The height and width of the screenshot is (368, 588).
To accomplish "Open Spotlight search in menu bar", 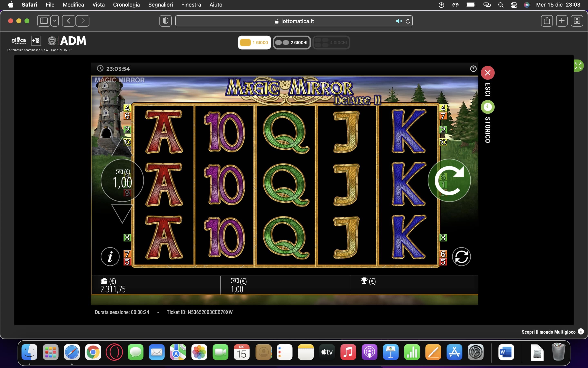I will click(501, 5).
